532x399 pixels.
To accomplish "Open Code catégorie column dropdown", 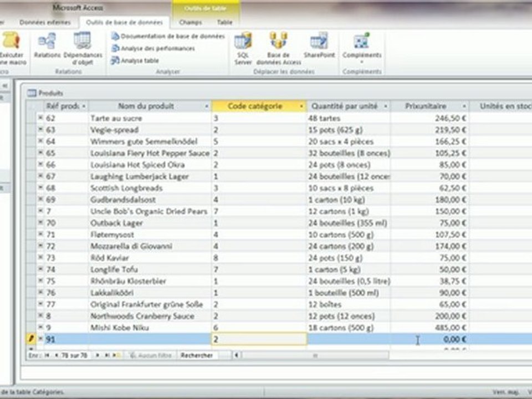I will pyautogui.click(x=301, y=106).
